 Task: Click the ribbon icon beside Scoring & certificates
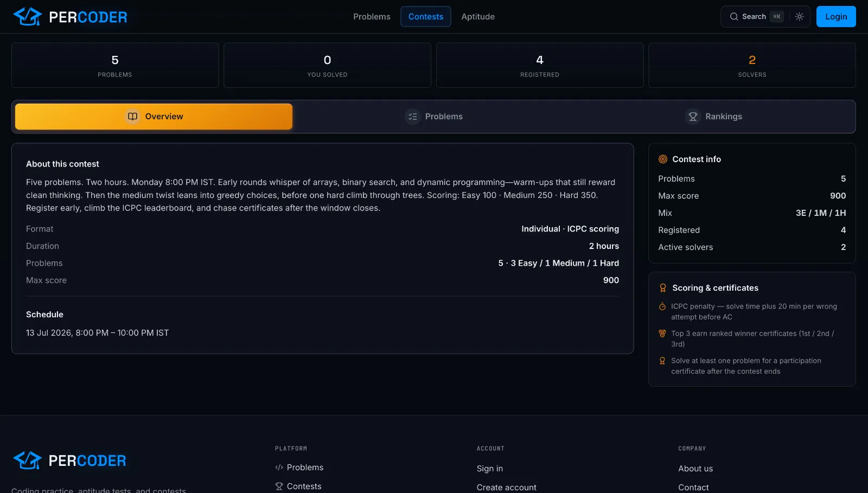click(663, 288)
